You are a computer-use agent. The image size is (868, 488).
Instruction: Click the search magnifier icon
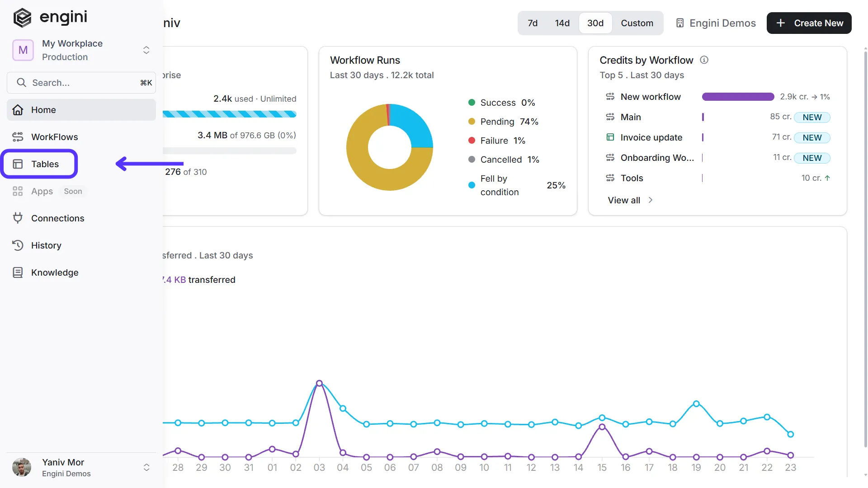tap(21, 83)
